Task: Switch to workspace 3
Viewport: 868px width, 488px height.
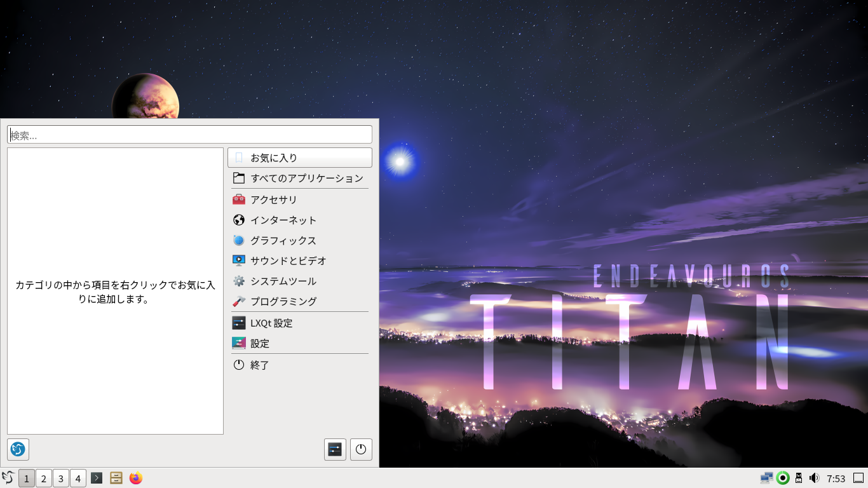Action: (60, 478)
